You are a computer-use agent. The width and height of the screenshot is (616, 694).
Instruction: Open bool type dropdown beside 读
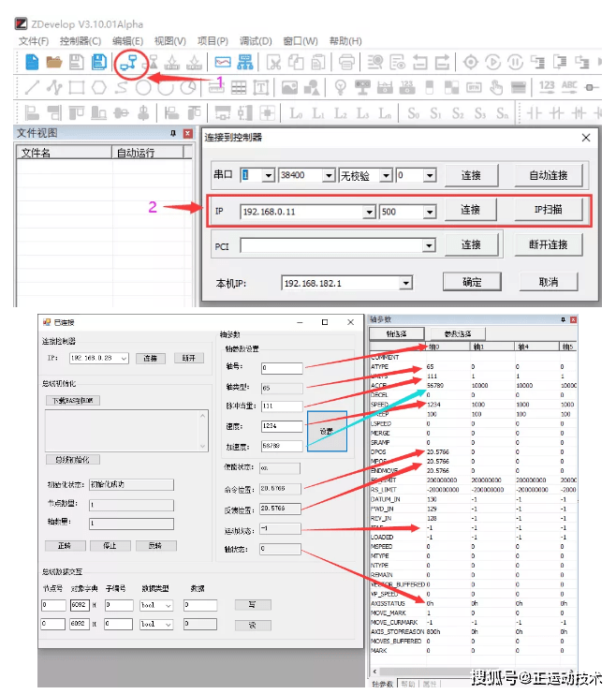[169, 624]
